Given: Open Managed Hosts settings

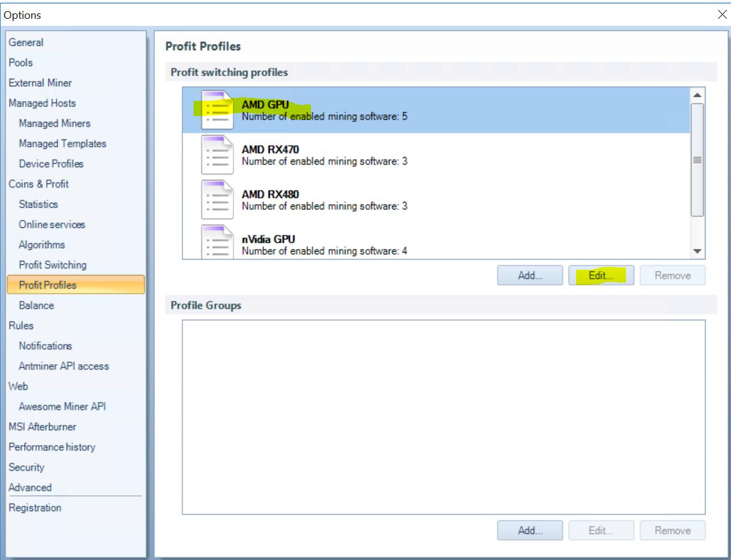Looking at the screenshot, I should 42,103.
